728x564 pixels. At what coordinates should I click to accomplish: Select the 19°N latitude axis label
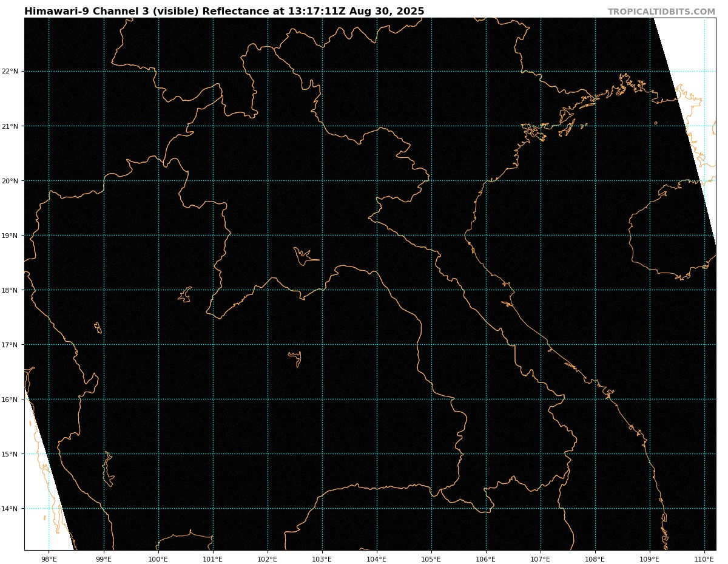tap(10, 236)
